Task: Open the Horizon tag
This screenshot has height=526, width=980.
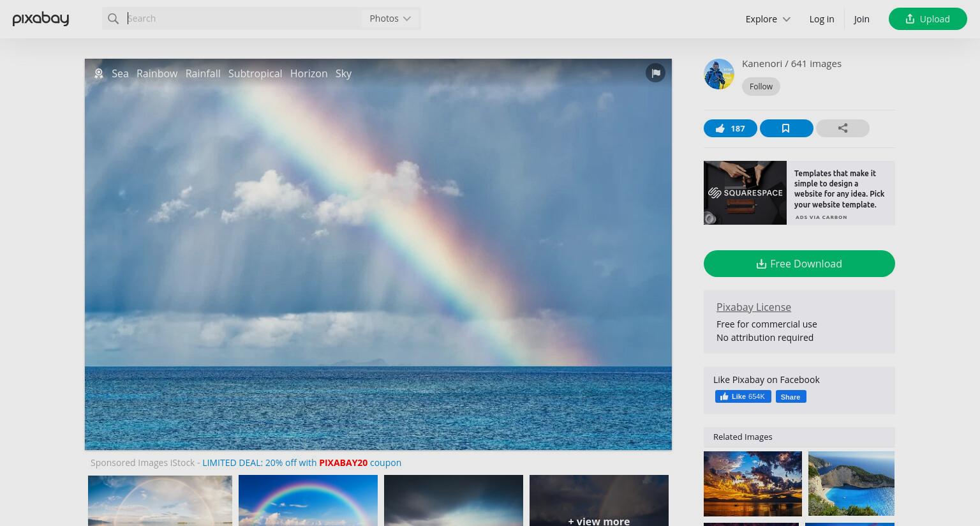Action: click(x=309, y=73)
